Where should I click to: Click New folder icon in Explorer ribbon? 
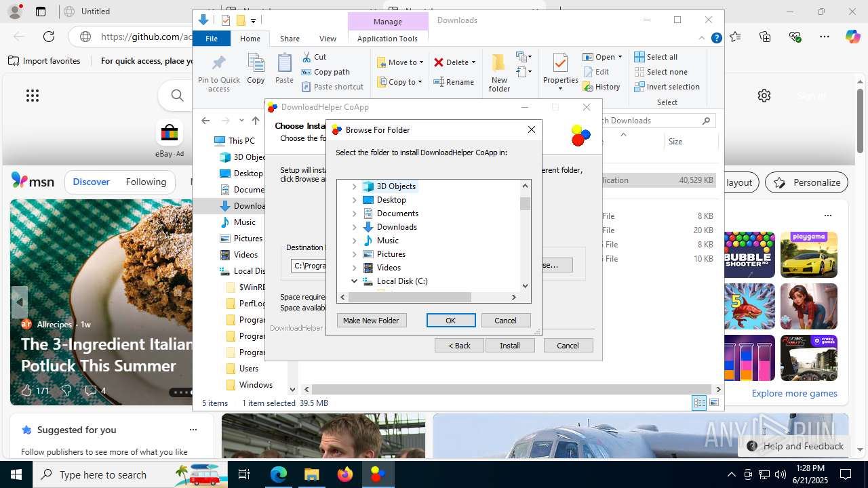coord(499,73)
